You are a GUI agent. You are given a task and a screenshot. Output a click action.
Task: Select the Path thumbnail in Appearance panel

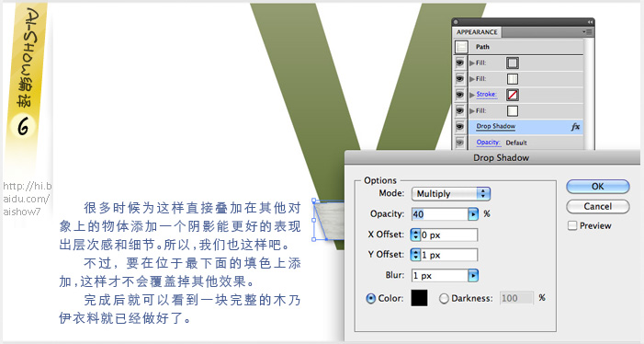[461, 47]
